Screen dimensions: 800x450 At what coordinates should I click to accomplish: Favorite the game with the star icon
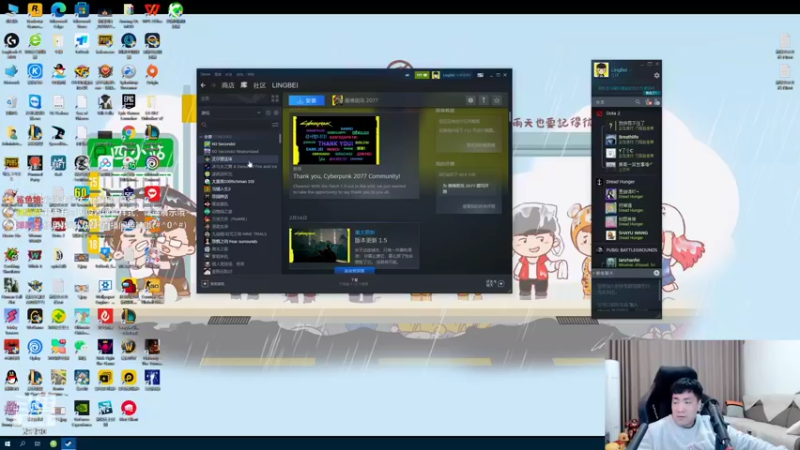497,101
